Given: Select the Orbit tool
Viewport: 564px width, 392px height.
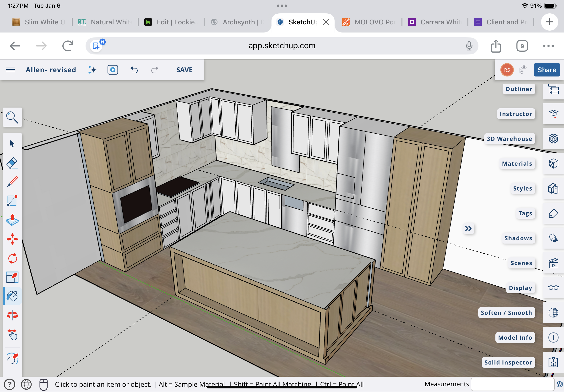Looking at the screenshot, I should point(12,315).
